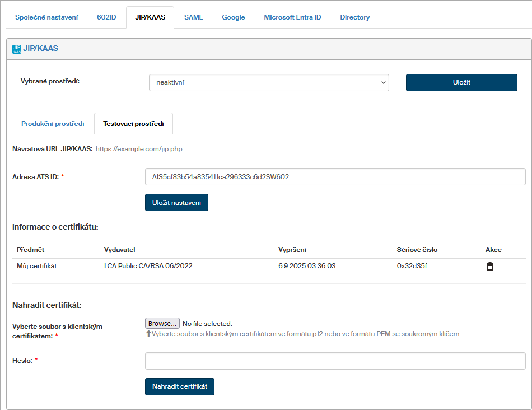Viewport: 532px width, 410px height.
Task: Select Testovací prostředí sub-tab
Action: [133, 124]
